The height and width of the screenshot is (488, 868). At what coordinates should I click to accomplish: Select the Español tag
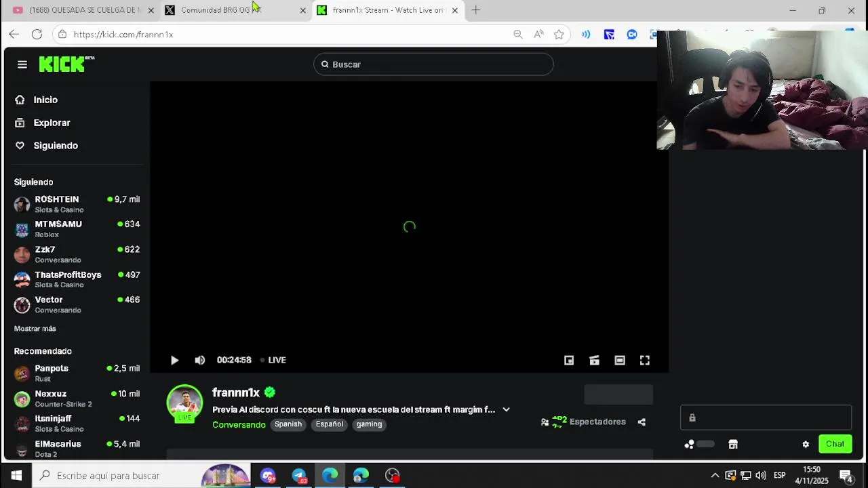point(330,424)
